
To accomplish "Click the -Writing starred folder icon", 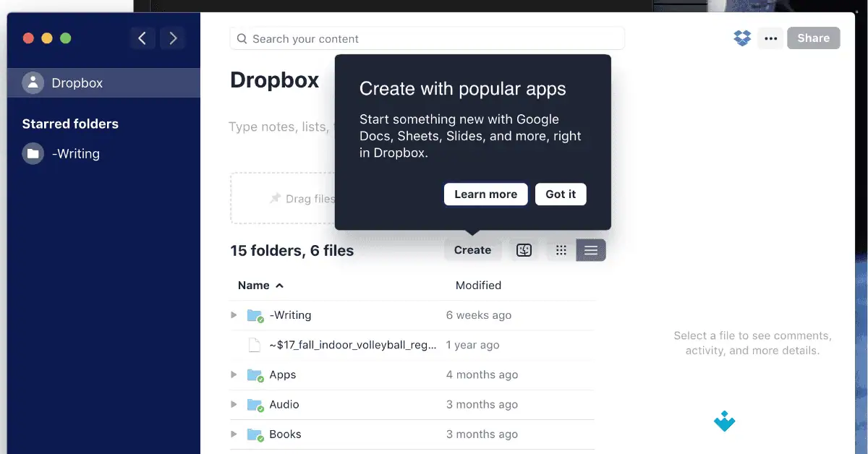I will pyautogui.click(x=32, y=153).
